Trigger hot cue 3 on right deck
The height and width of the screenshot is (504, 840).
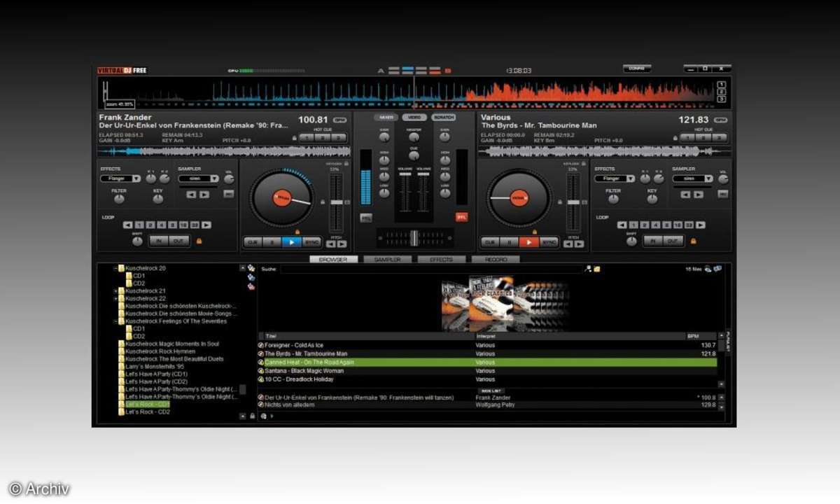point(720,138)
